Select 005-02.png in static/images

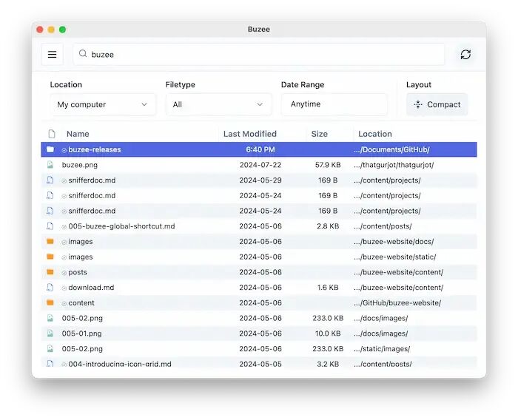click(x=82, y=349)
